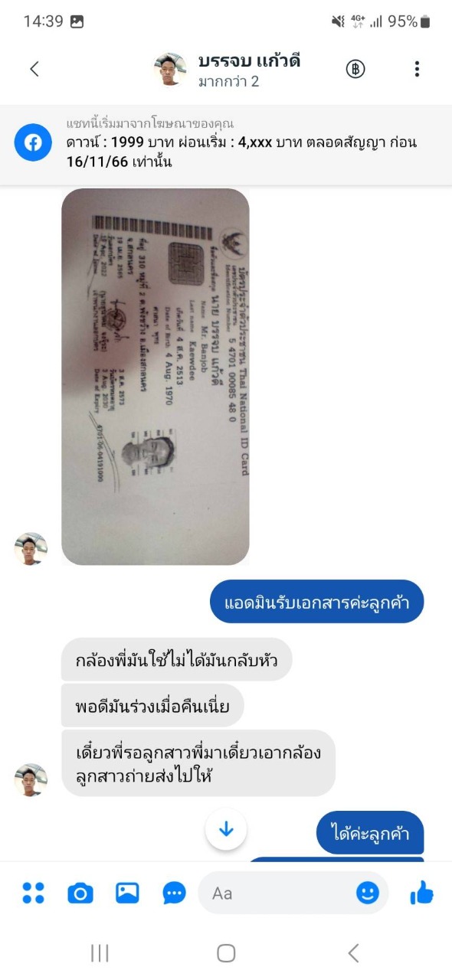Open the contact name บรรจบ แก้วดี
The image size is (452, 980).
pyautogui.click(x=249, y=60)
